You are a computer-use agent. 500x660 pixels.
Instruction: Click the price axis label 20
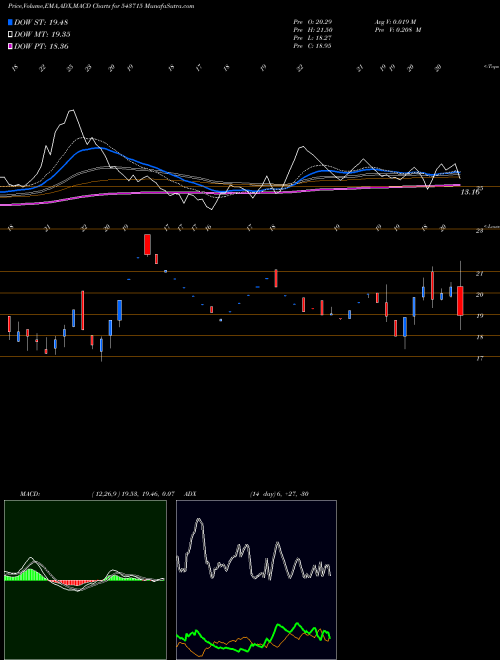click(x=479, y=295)
